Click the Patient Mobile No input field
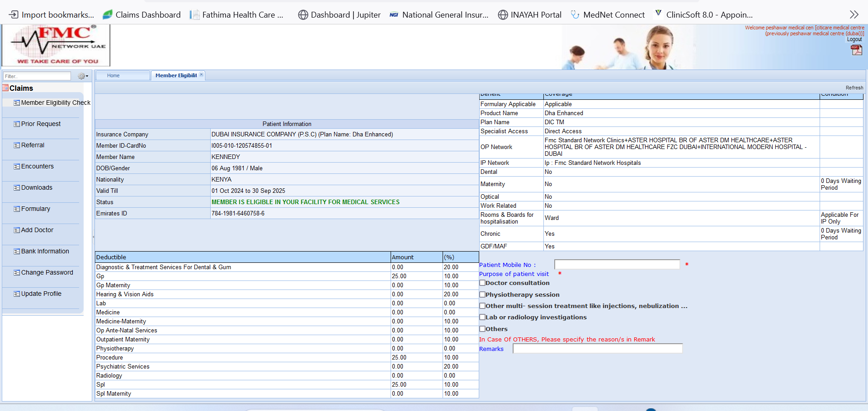 click(x=617, y=265)
